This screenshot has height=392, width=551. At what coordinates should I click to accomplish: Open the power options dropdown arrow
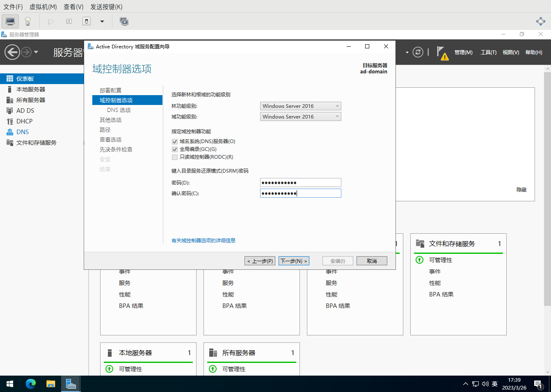click(102, 21)
